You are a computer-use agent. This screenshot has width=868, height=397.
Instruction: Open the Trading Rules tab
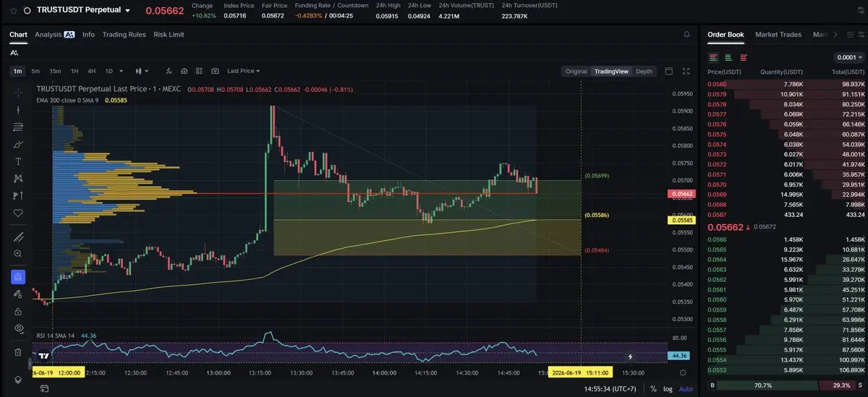[x=124, y=34]
